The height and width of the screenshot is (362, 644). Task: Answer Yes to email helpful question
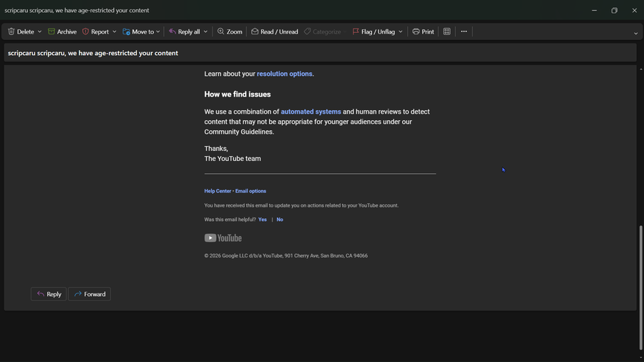(263, 220)
